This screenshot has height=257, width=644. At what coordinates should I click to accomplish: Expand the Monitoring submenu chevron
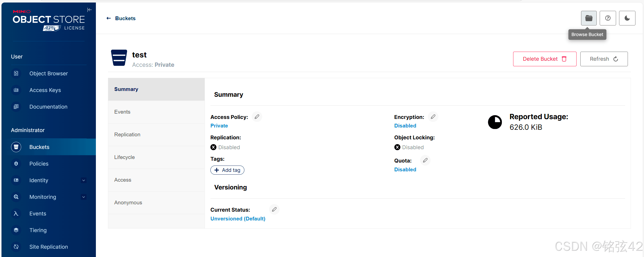[84, 197]
